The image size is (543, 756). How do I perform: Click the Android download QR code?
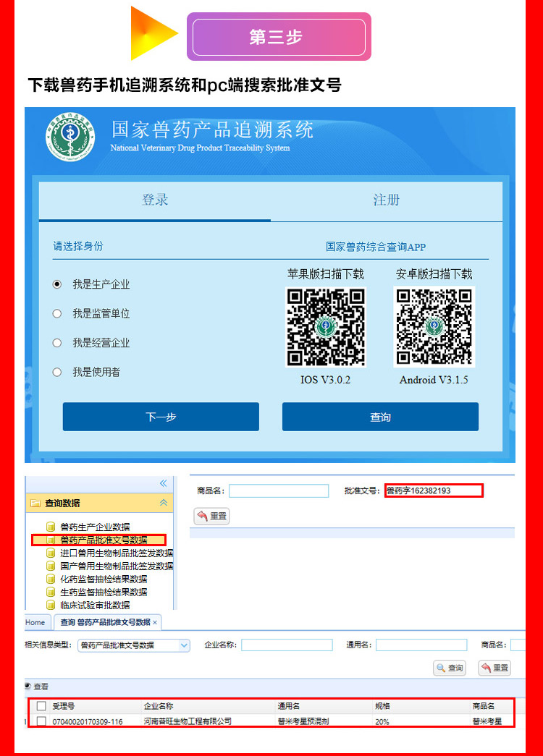pos(434,327)
